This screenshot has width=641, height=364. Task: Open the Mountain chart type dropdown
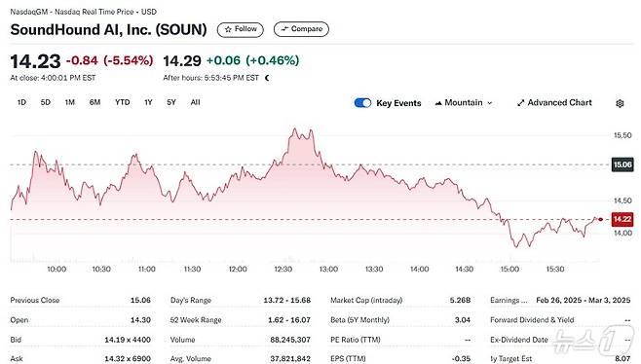click(x=464, y=103)
